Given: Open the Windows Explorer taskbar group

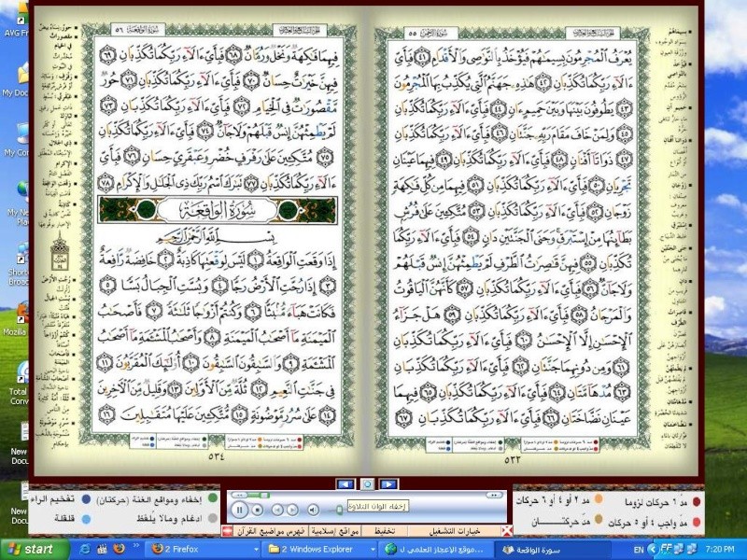Looking at the screenshot, I should tap(320, 549).
